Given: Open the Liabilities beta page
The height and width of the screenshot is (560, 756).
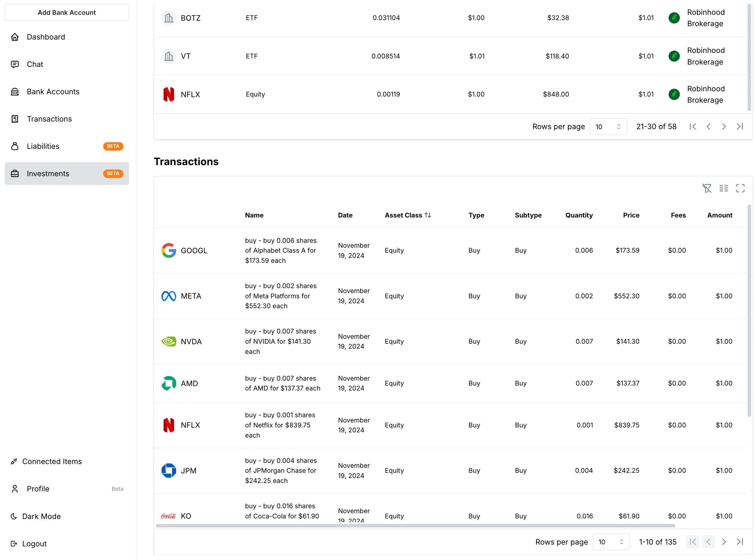Looking at the screenshot, I should pyautogui.click(x=67, y=147).
